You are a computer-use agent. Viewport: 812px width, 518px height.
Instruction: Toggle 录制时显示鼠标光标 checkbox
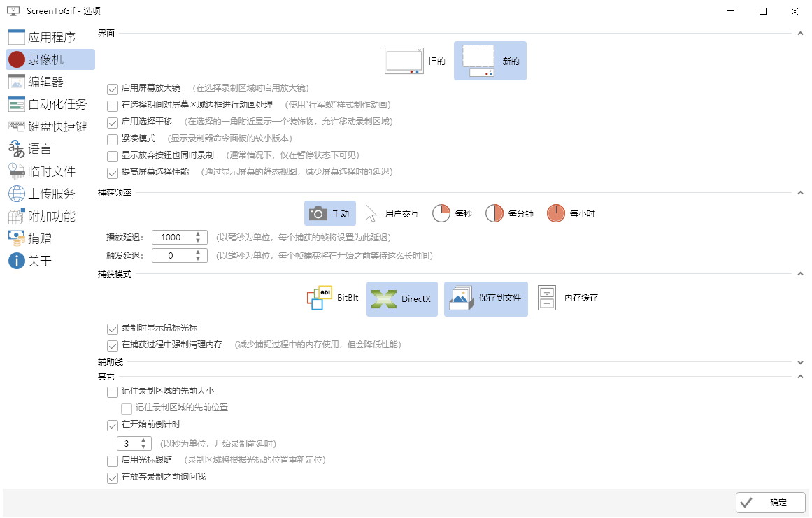pyautogui.click(x=113, y=329)
